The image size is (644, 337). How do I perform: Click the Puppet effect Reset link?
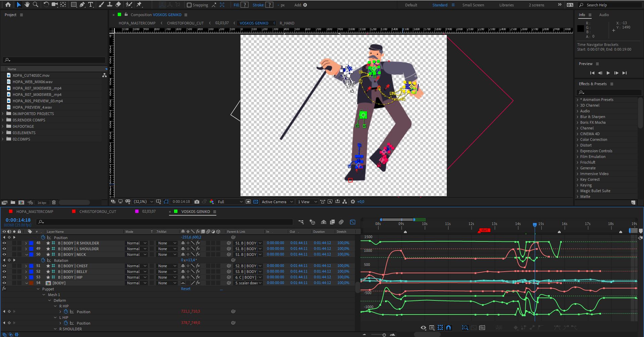(185, 289)
